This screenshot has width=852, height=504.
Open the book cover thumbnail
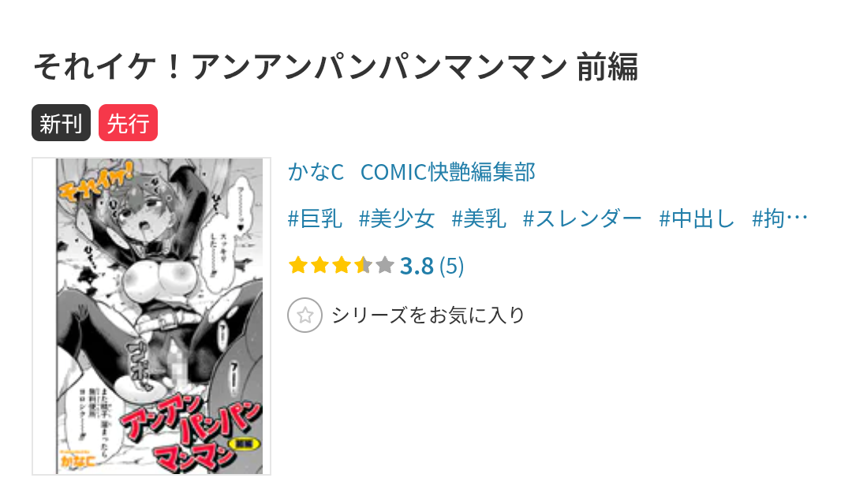tap(151, 316)
